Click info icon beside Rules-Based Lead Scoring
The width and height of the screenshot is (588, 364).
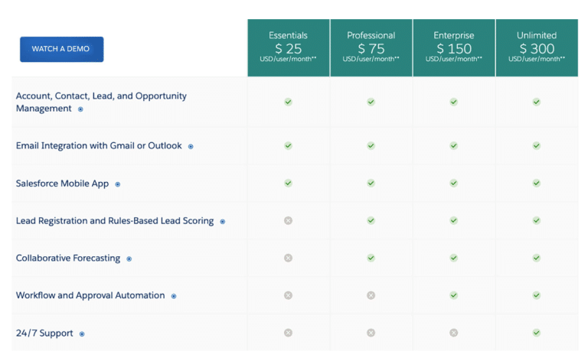[x=222, y=222]
